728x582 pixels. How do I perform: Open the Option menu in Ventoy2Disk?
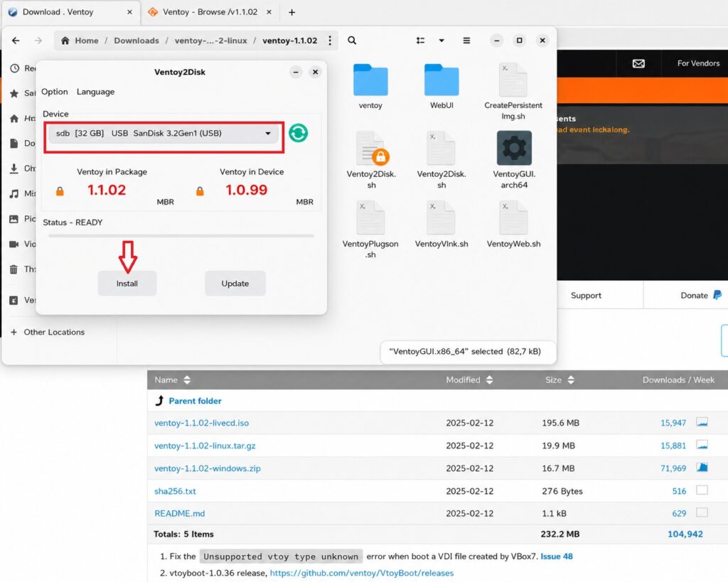54,92
